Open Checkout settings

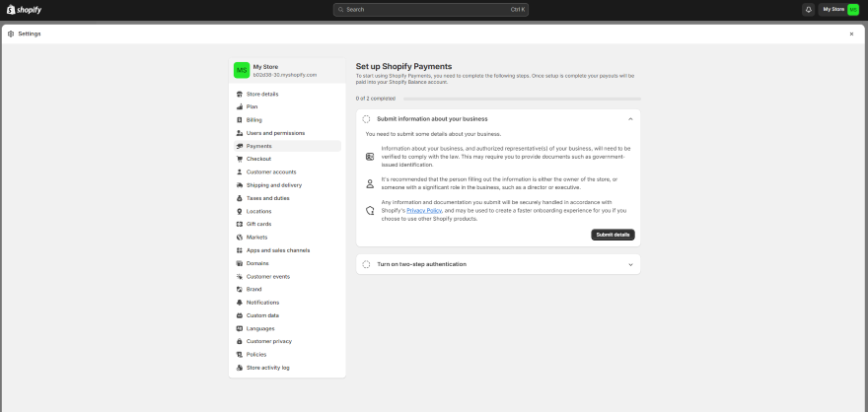coord(287,160)
